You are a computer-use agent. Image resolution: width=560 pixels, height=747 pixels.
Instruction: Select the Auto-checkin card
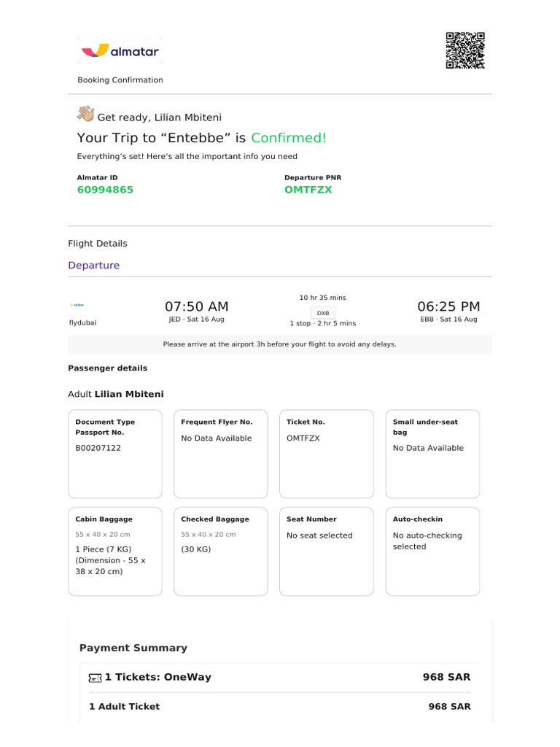[x=433, y=551]
